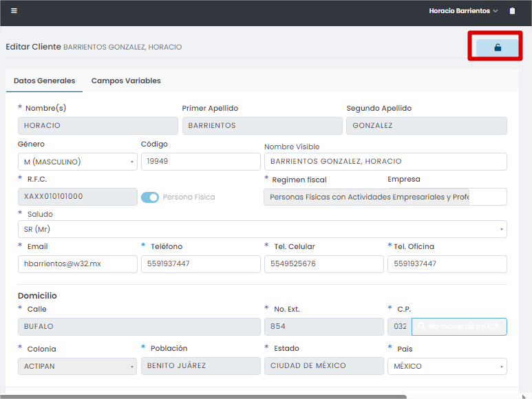Click the Tel. Celular field
The width and height of the screenshot is (532, 399).
point(323,264)
